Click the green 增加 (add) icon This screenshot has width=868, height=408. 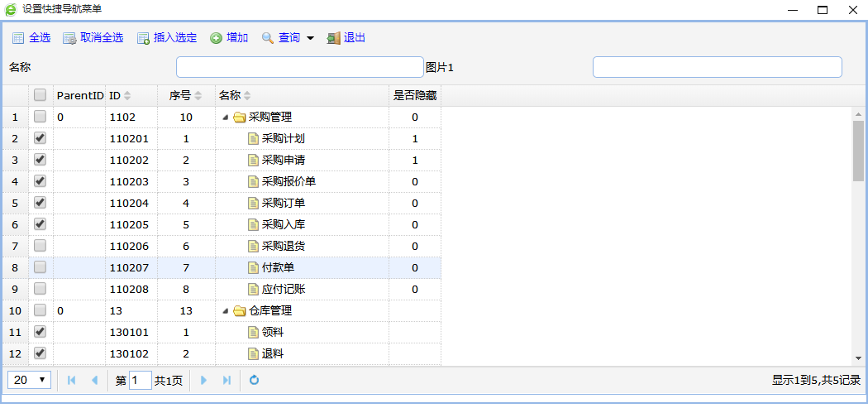[x=216, y=38]
